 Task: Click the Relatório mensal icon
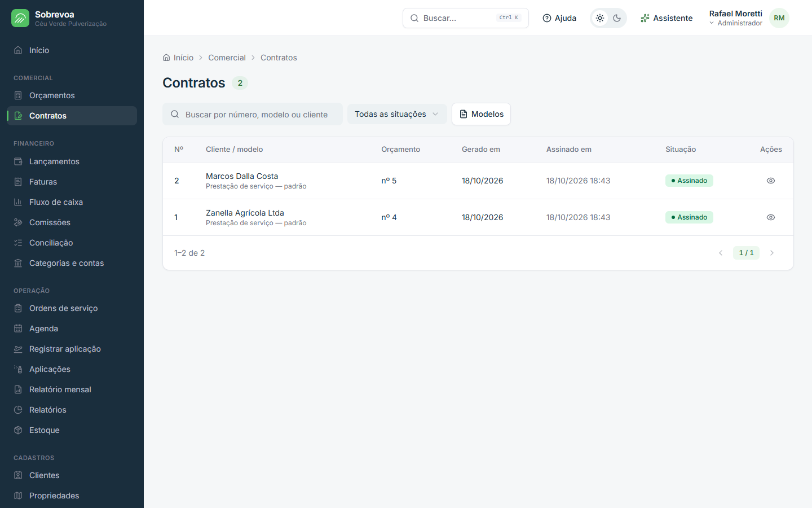pyautogui.click(x=18, y=389)
